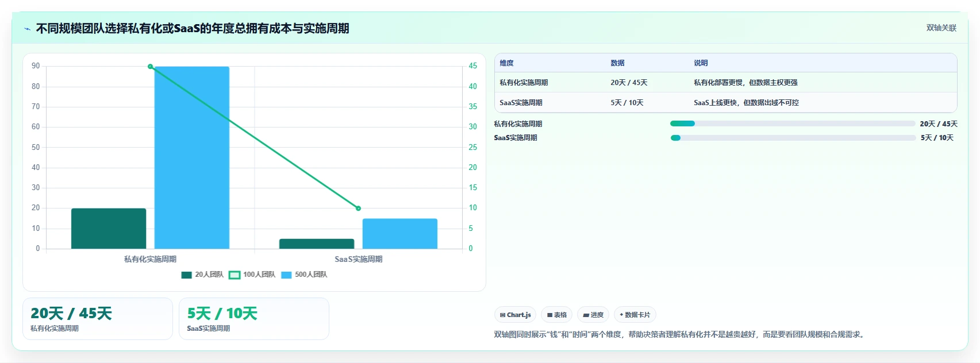This screenshot has height=363, width=980.
Task: Click the left axis value 90
Action: [x=36, y=66]
